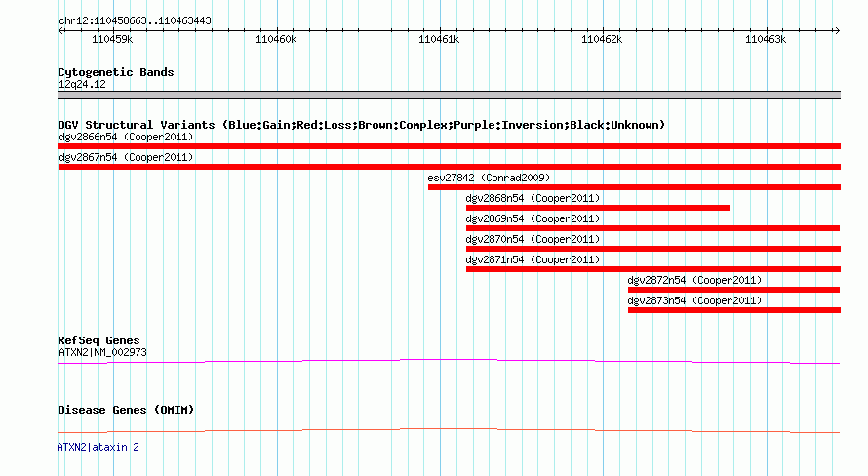
Task: Click the right arrow of the ruler
Action: (837, 31)
